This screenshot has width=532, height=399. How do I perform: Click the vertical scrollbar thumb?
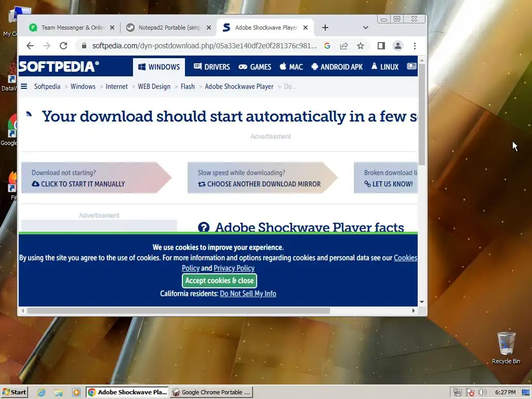click(x=422, y=115)
